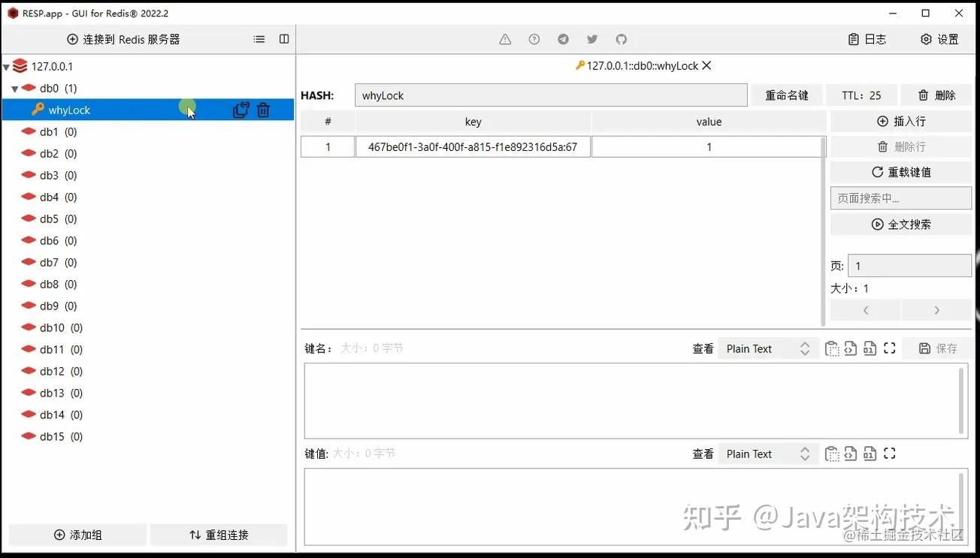Open help via the question-mark icon
Screen dimensions: 980x558
pos(534,39)
